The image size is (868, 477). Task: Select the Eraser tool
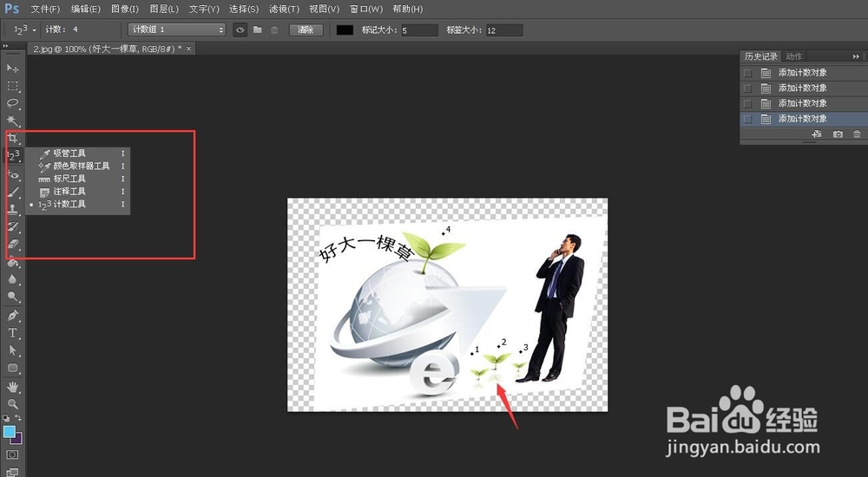click(x=12, y=244)
